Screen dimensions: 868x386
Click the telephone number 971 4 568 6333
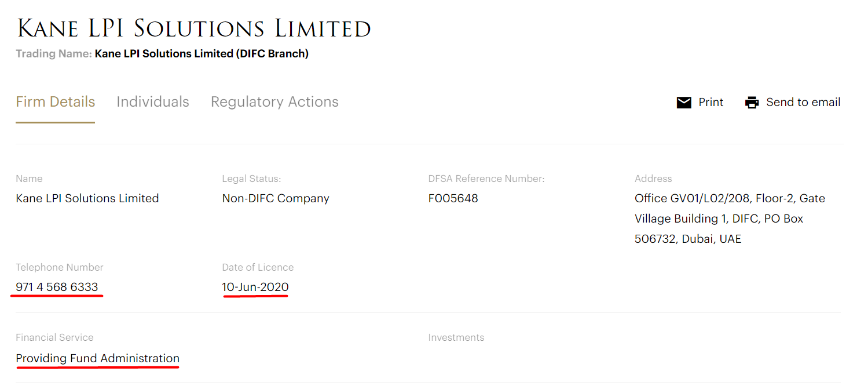57,287
